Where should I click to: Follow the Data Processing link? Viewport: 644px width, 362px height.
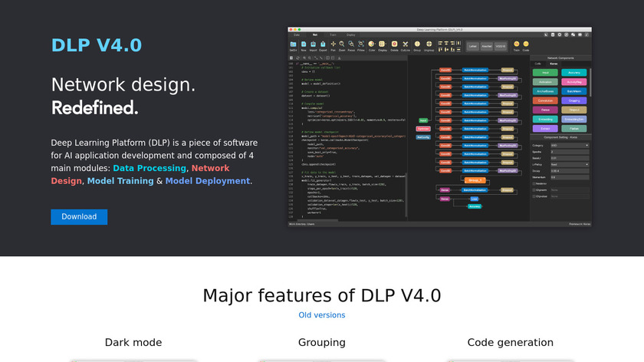pyautogui.click(x=149, y=168)
